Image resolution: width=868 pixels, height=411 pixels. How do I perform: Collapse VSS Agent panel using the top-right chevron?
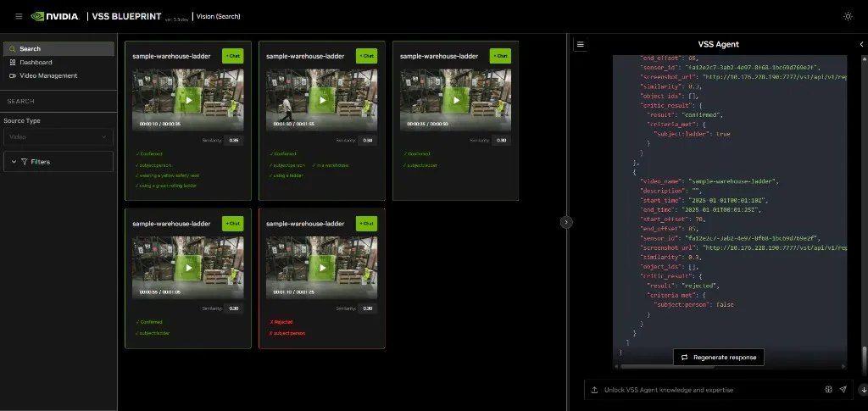click(861, 44)
